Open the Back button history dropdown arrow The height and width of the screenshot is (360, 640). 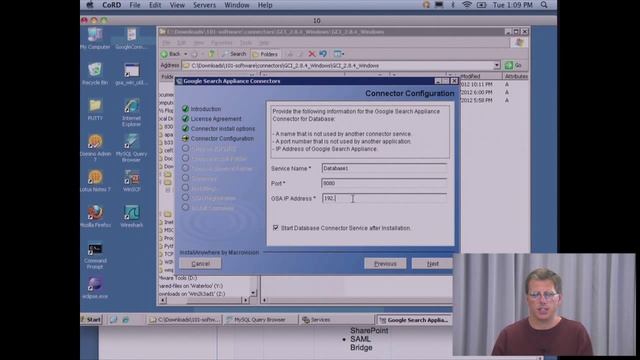185,54
